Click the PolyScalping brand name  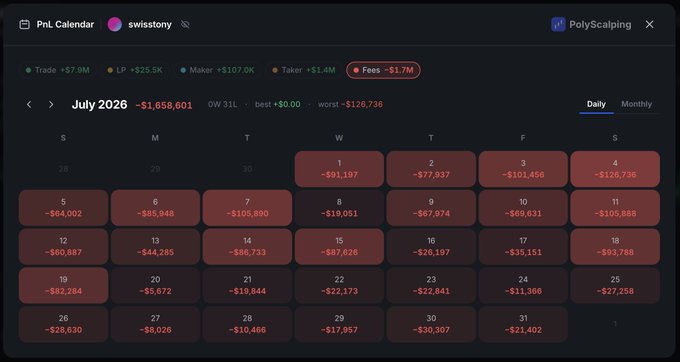coord(600,25)
